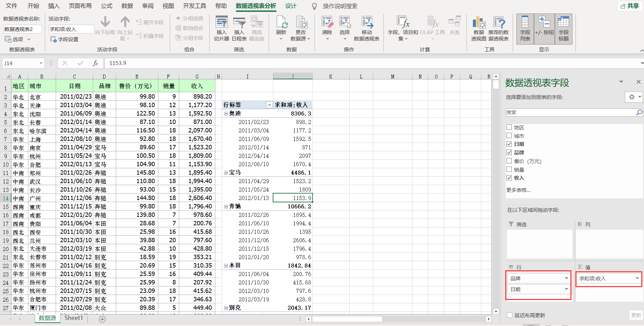Check the 销量 field checkbox
644x326 pixels.
pyautogui.click(x=509, y=169)
